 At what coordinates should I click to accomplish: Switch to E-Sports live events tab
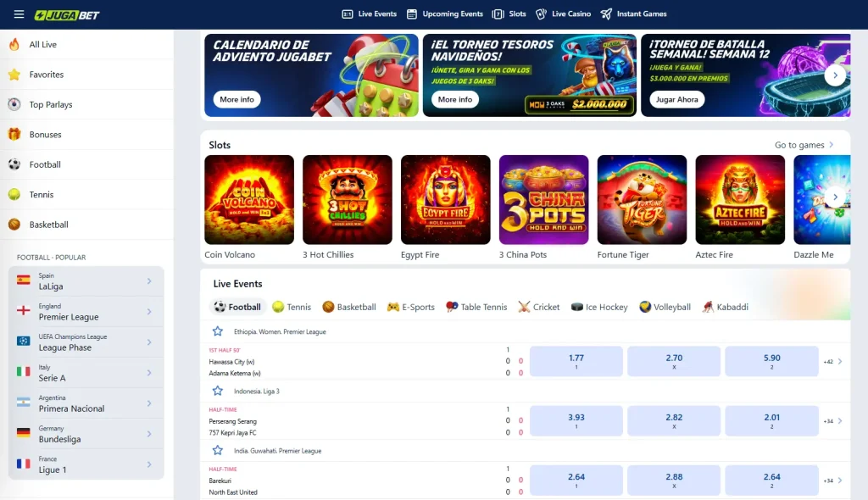coord(411,307)
